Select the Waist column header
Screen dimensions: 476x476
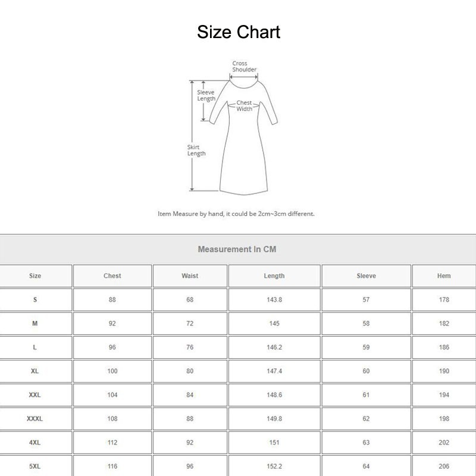coord(190,276)
